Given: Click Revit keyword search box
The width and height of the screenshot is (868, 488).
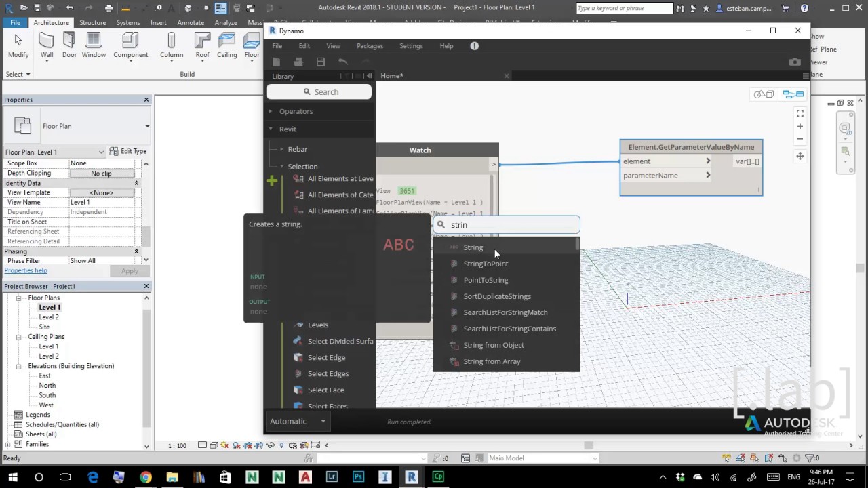Looking at the screenshot, I should (625, 8).
